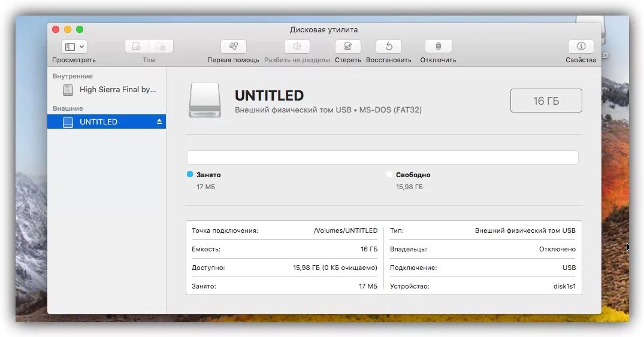644x337 pixels.
Task: Click the remove volume icon
Action: click(161, 46)
